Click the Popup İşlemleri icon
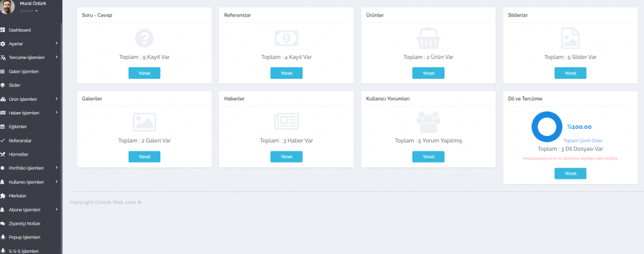644x254 pixels. [x=2, y=237]
